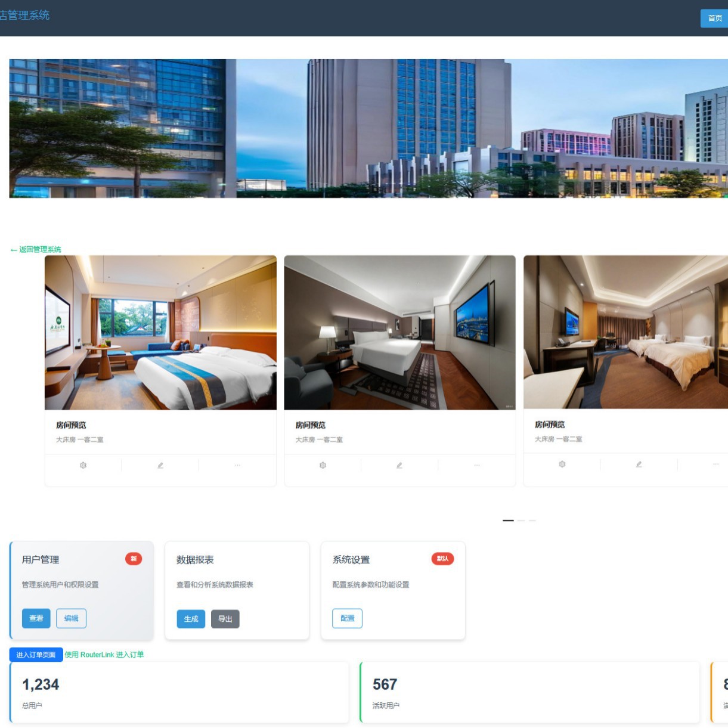Image resolution: width=728 pixels, height=728 pixels.
Task: Click the ellipsis icon on the middle room card
Action: click(476, 465)
